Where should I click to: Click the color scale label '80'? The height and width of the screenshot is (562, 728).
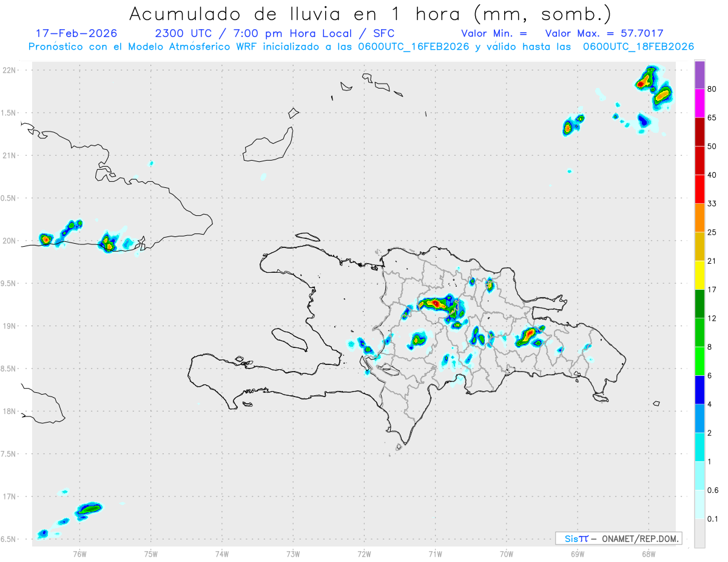(x=712, y=89)
